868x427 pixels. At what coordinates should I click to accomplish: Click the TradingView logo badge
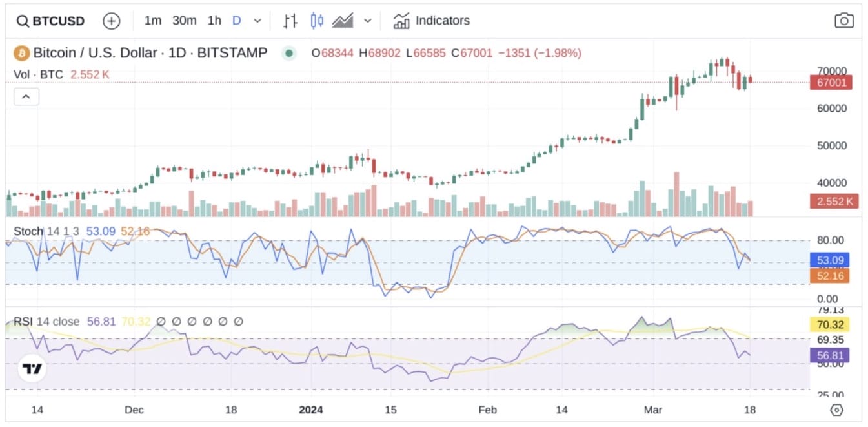click(x=32, y=369)
